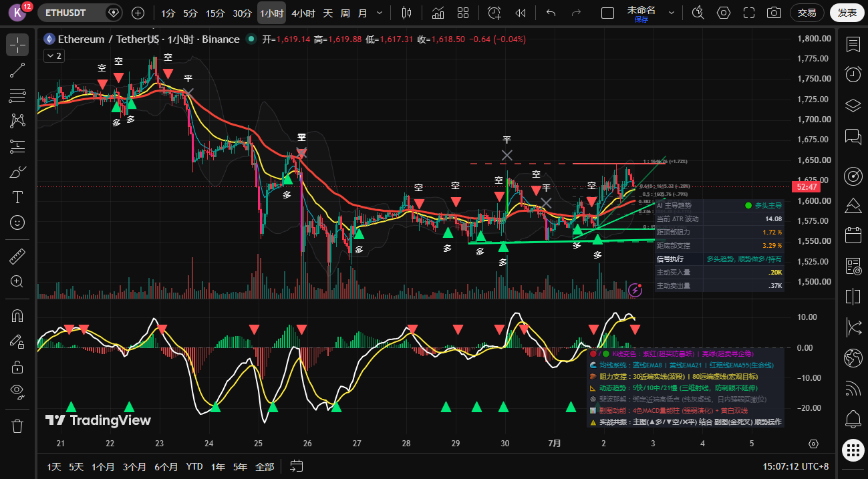Expand the collapsed indicators legend showing 2
This screenshot has height=479, width=868.
coord(53,56)
